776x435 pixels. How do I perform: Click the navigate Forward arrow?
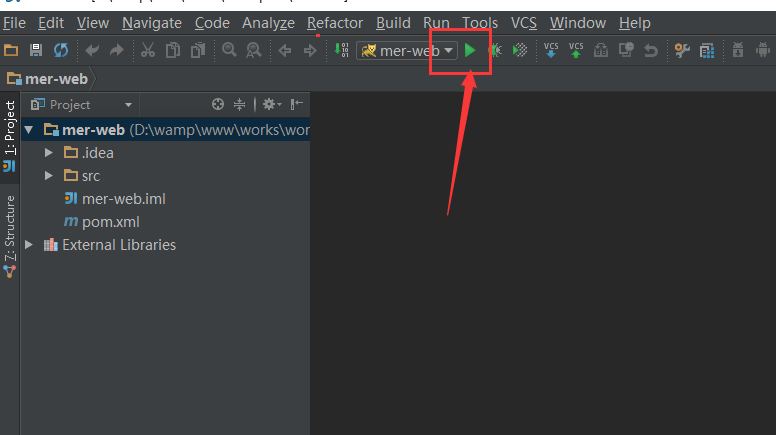pos(310,50)
